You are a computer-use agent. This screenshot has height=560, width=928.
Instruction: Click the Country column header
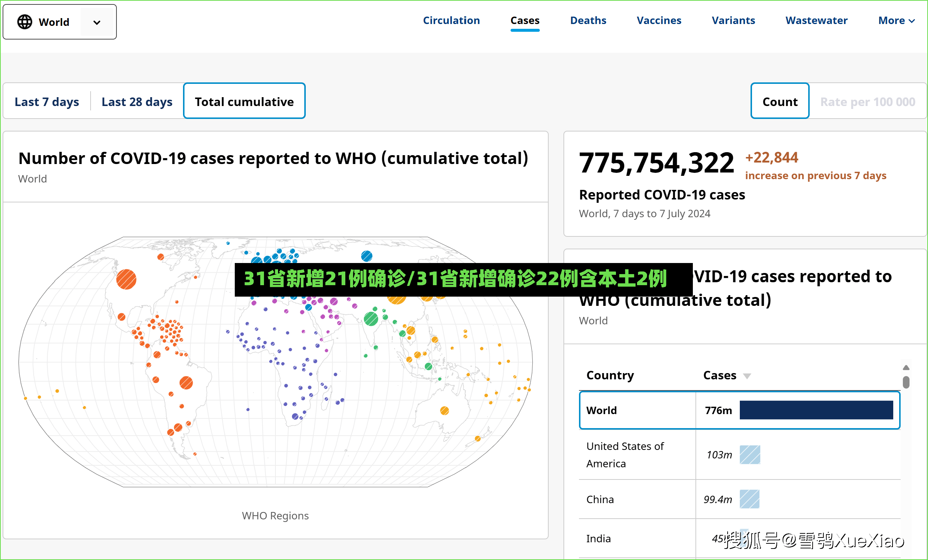click(x=610, y=375)
